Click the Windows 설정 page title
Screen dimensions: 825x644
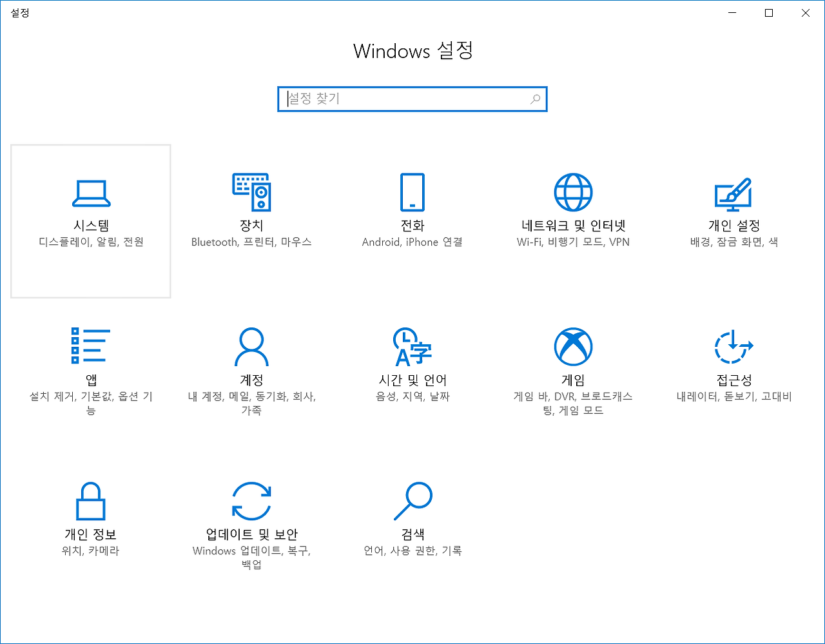pyautogui.click(x=412, y=51)
